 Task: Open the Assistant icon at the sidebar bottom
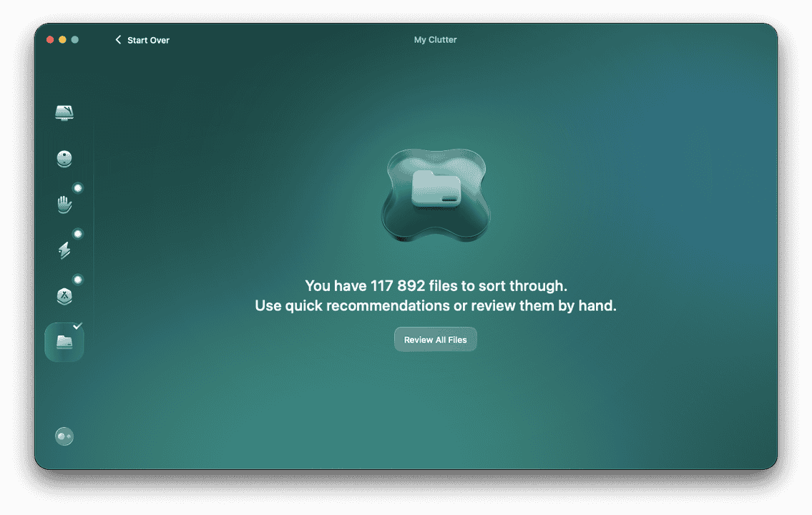[64, 436]
